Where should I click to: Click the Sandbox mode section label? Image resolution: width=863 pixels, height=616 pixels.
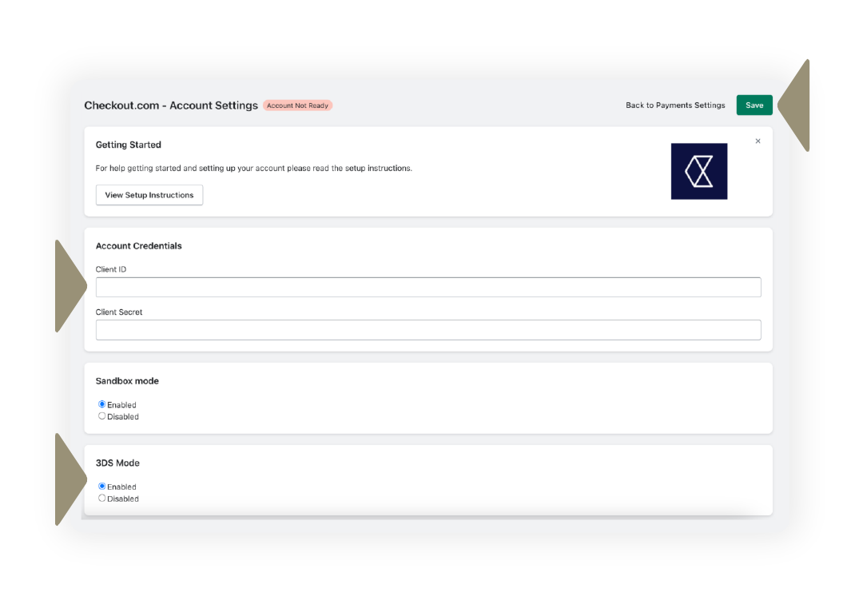point(126,381)
